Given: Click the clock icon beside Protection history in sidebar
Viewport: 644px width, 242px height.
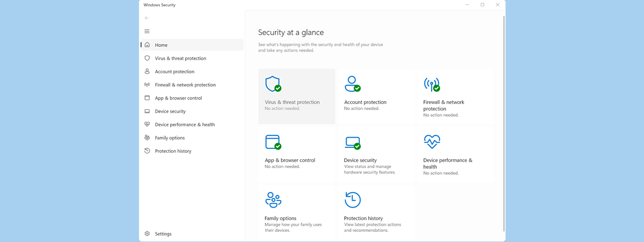Looking at the screenshot, I should pos(147,151).
